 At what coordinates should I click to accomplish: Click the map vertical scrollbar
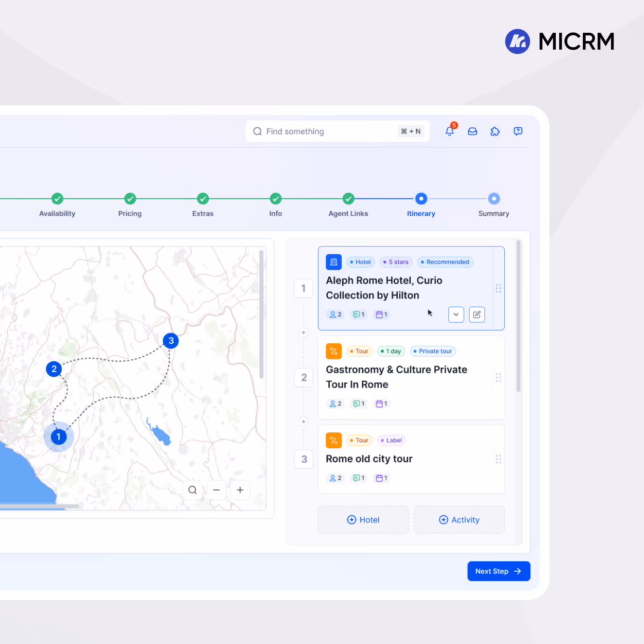tap(261, 314)
